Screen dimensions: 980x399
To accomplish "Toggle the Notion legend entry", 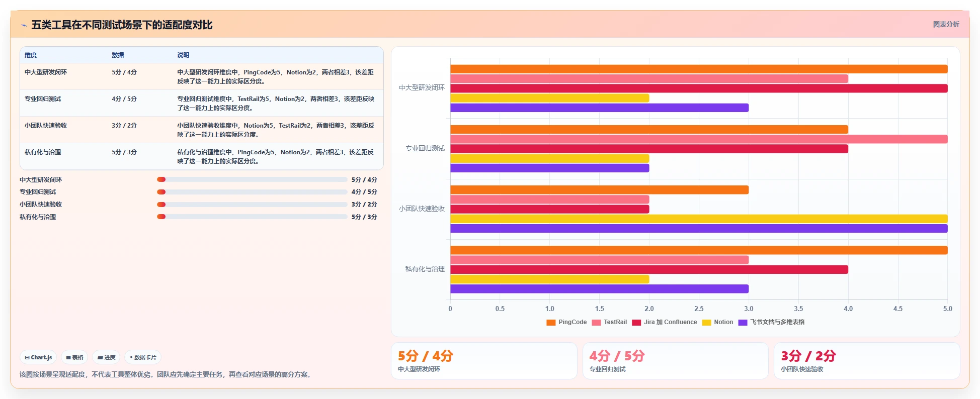I will point(718,322).
